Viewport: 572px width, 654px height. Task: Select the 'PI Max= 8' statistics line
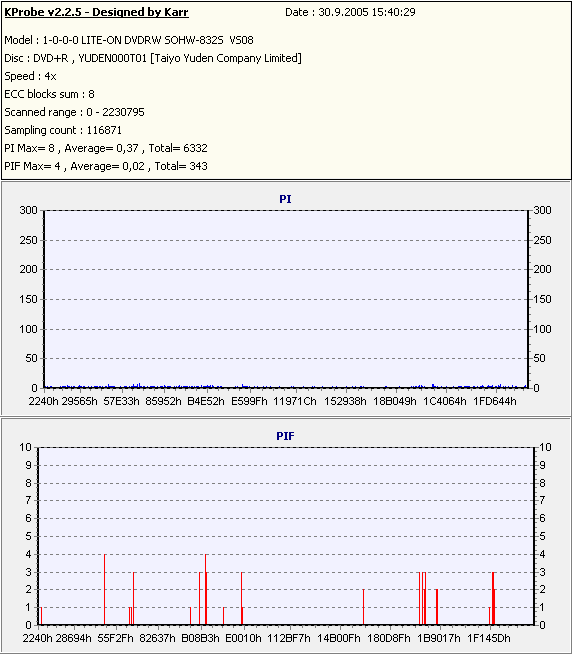pos(106,148)
